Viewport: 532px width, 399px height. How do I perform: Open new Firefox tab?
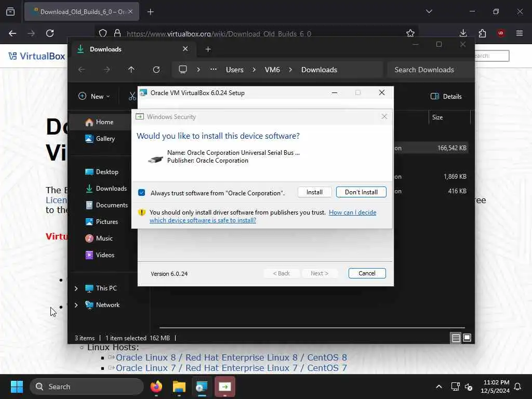tap(151, 12)
